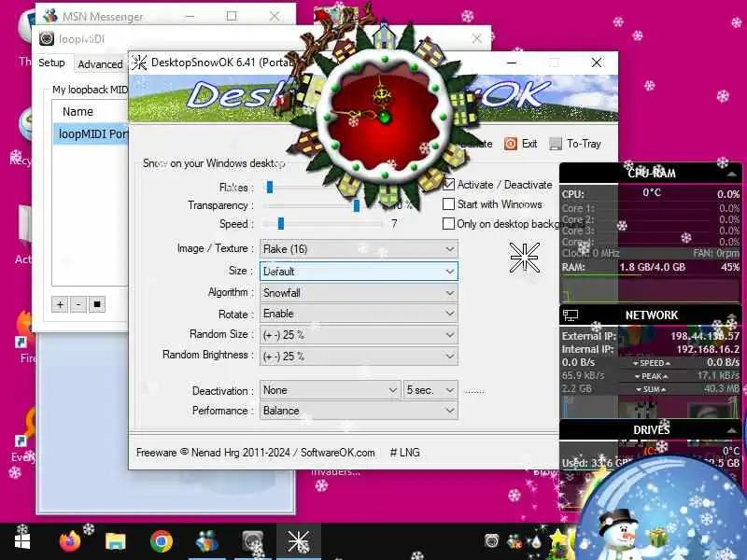Open the Deactivation dropdown showing None
This screenshot has height=560, width=747.
click(x=330, y=390)
